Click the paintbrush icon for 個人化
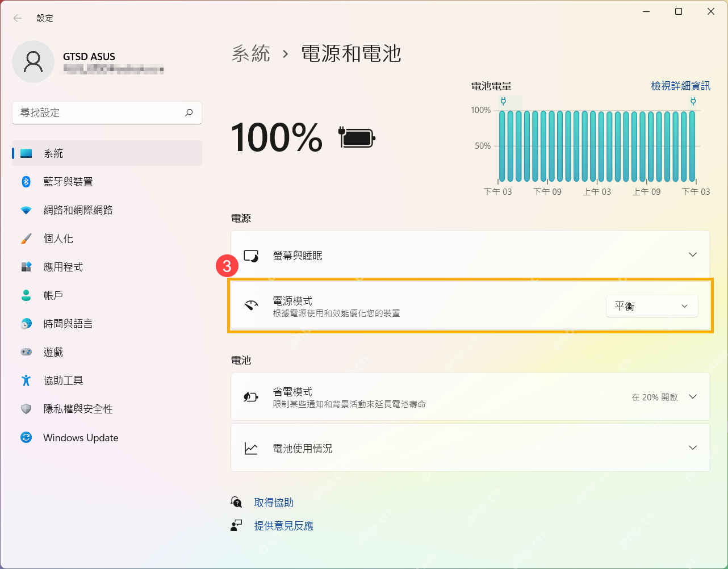The image size is (728, 569). tap(26, 239)
